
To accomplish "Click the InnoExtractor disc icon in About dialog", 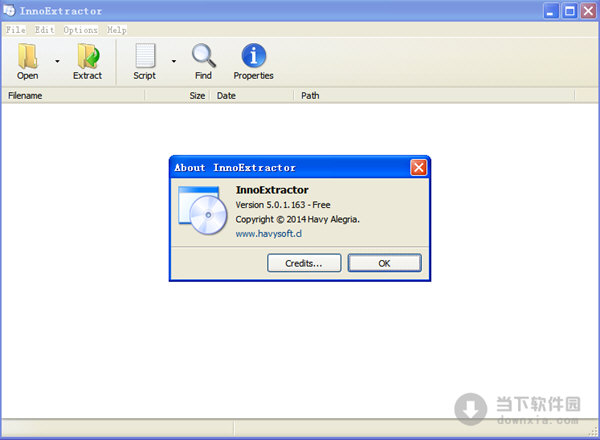I will (203, 210).
